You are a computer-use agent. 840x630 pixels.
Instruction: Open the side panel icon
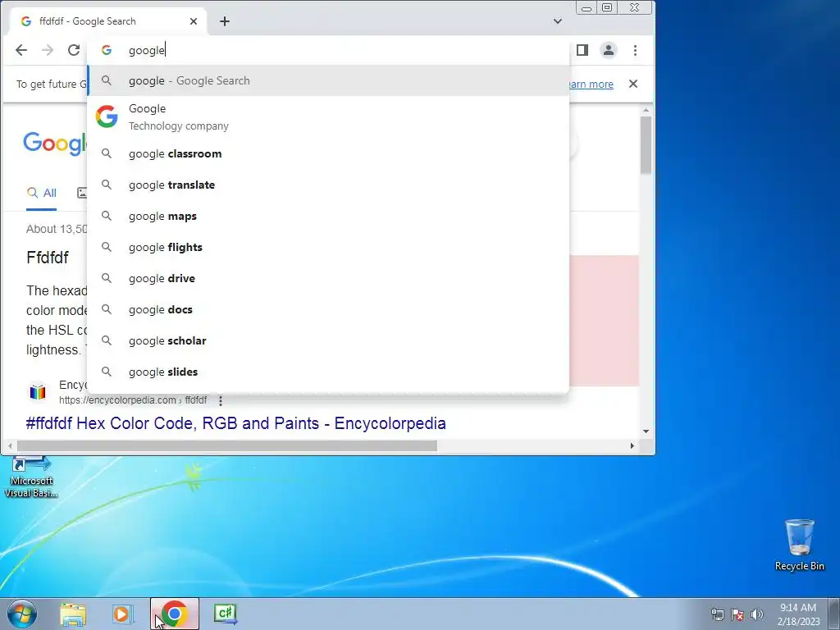(x=582, y=50)
